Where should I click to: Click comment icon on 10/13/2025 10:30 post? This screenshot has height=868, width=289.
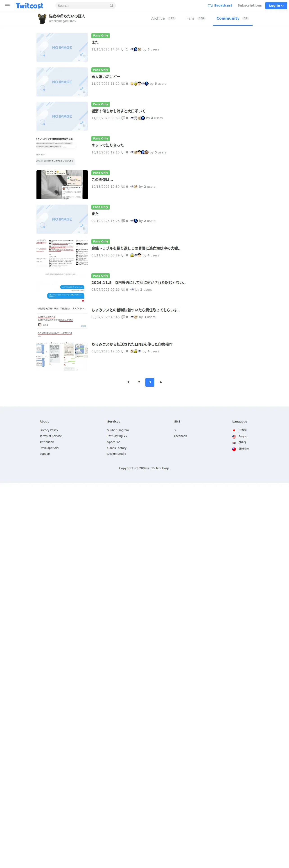[x=123, y=187]
